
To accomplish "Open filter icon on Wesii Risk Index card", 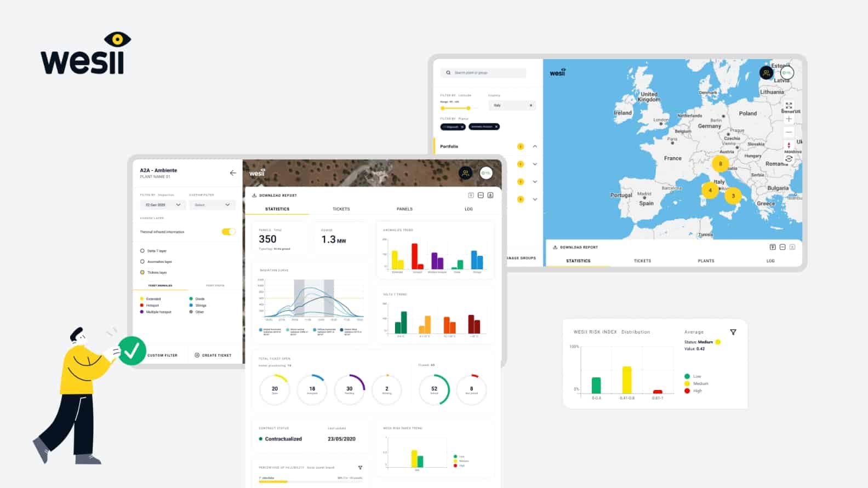I will click(733, 332).
